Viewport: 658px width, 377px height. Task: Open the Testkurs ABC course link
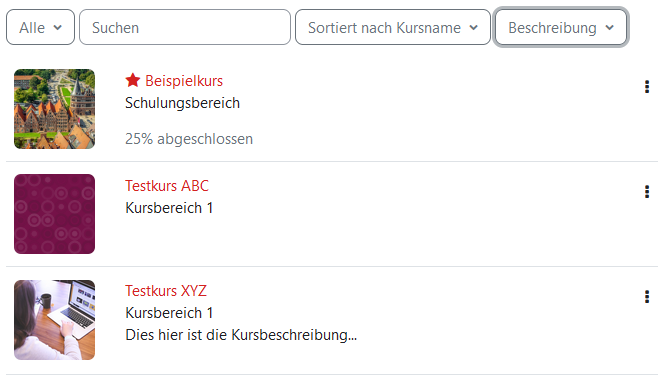167,186
